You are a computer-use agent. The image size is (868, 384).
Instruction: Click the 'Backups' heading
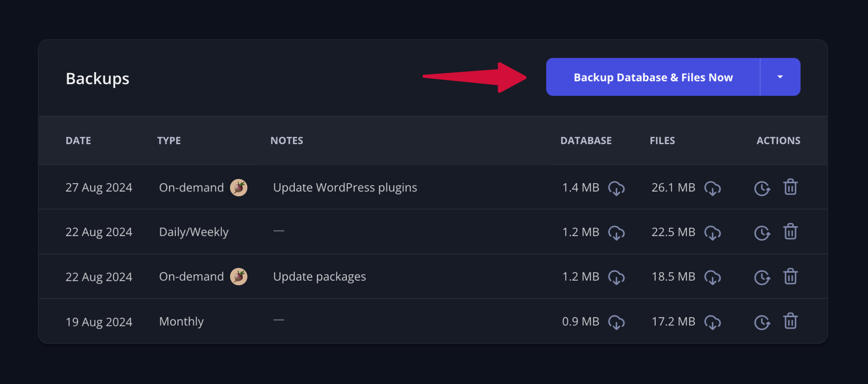97,79
